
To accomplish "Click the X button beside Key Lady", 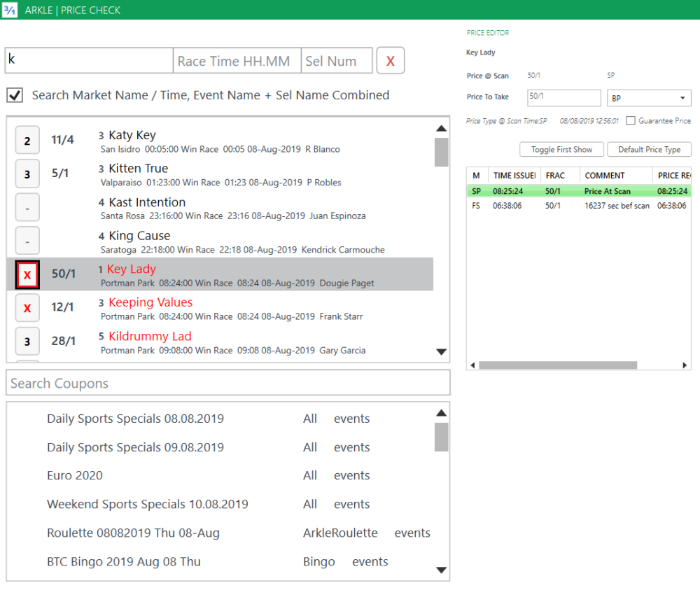I will pyautogui.click(x=27, y=274).
